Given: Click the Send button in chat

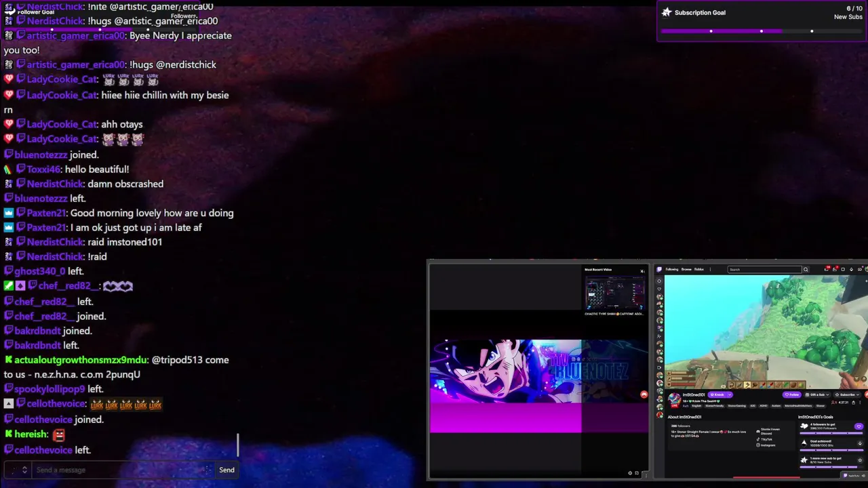Looking at the screenshot, I should (226, 470).
